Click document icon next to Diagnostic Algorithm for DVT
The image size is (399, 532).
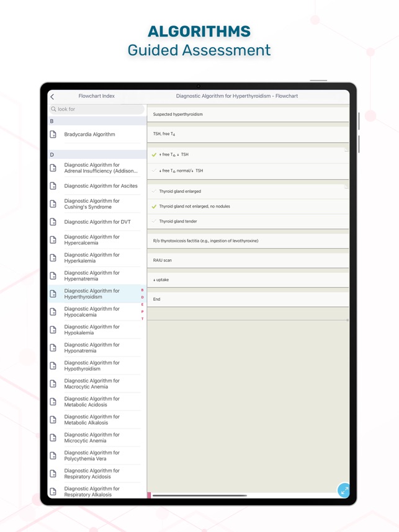pos(53,222)
